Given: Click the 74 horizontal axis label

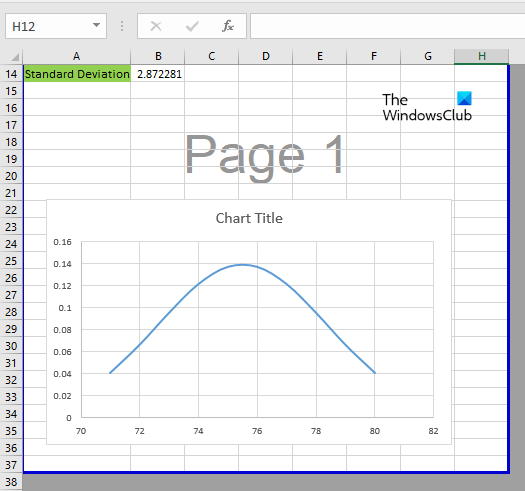Looking at the screenshot, I should (199, 431).
